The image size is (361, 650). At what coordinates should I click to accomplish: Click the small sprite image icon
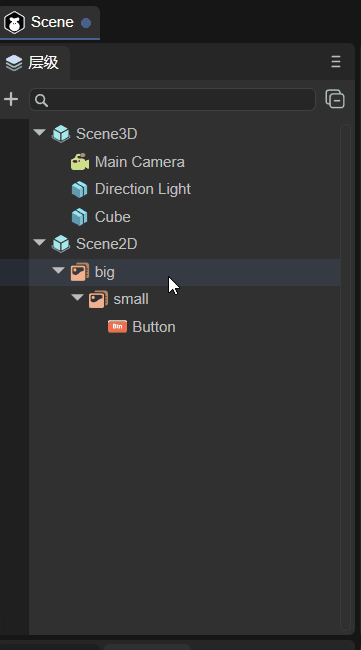coord(98,299)
